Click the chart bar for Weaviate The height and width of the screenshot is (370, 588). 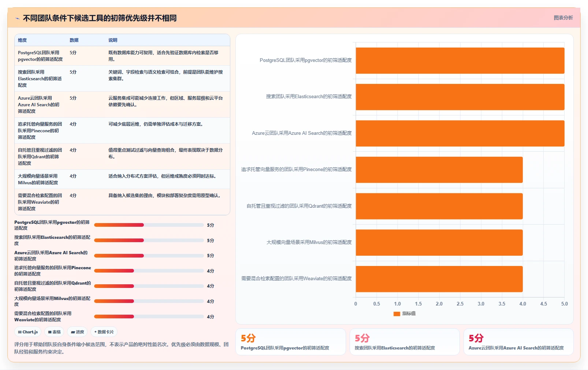[439, 279]
